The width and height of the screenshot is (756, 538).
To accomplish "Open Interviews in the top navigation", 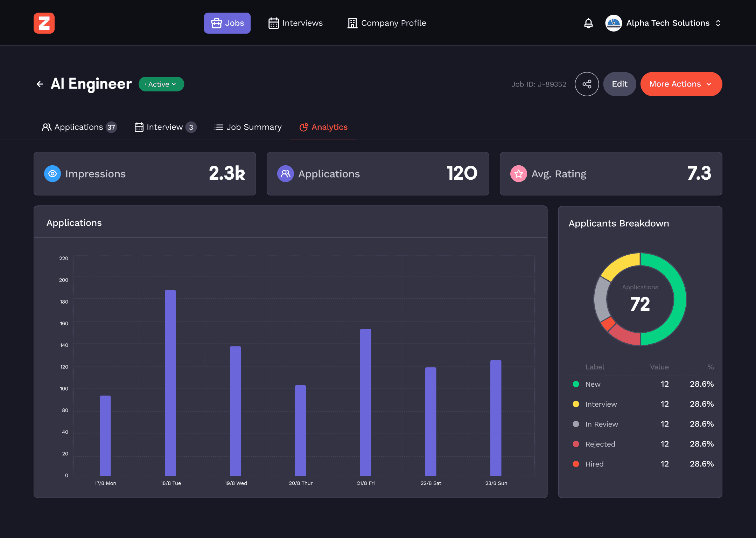I will tap(296, 23).
